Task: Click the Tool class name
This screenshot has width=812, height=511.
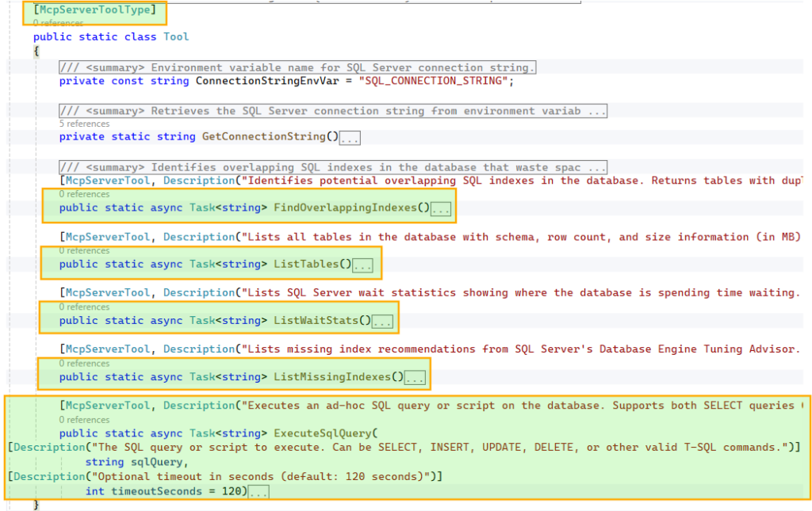Action: click(x=176, y=36)
